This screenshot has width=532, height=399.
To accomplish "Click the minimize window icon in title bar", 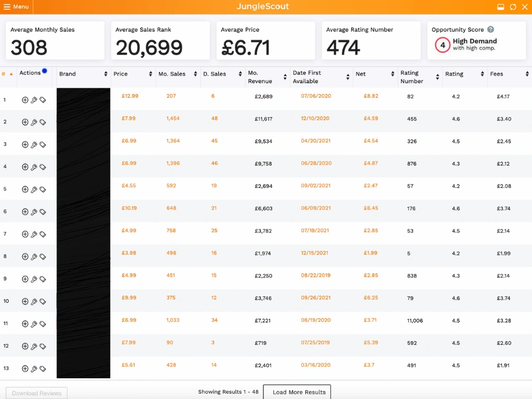I will (x=501, y=7).
